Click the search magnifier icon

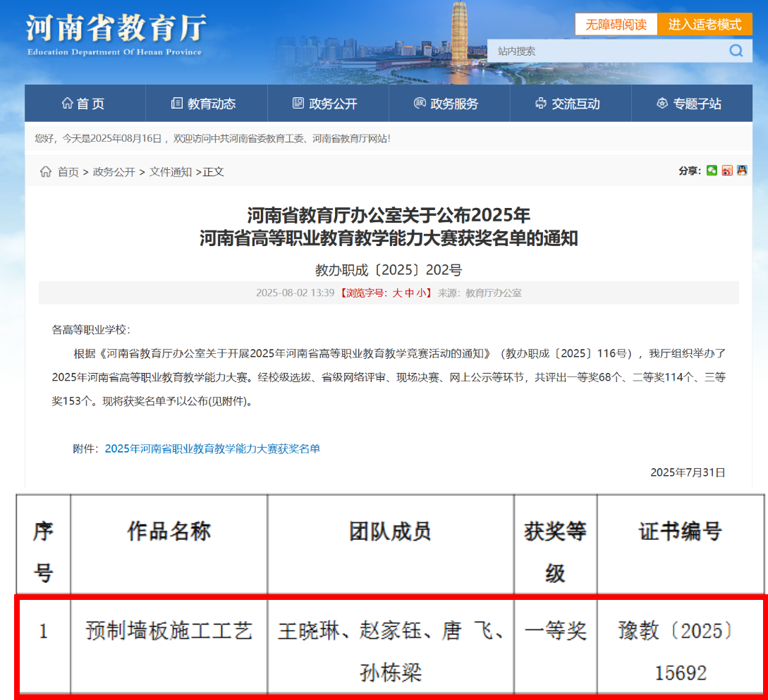click(x=736, y=51)
